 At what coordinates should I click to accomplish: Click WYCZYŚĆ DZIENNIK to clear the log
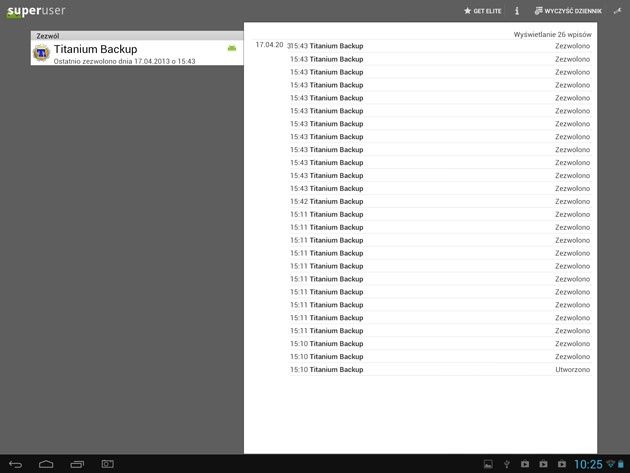[x=568, y=11]
